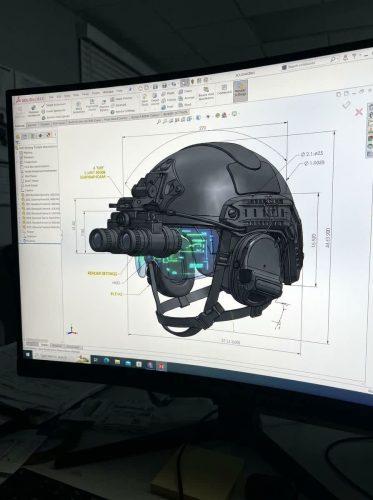Image resolution: width=373 pixels, height=500 pixels.
Task: Switch to the DisplayManager color-ball tab
Action: click(x=49, y=135)
